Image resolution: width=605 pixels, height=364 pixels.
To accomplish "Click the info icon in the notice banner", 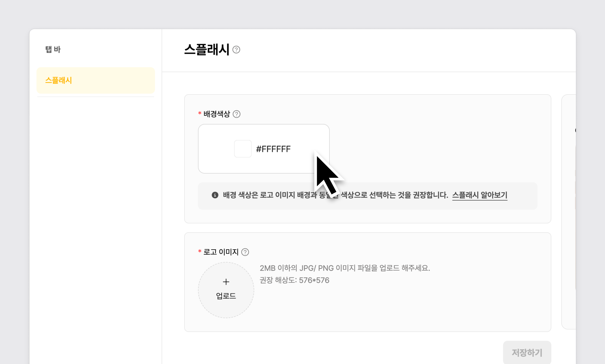I will (215, 195).
